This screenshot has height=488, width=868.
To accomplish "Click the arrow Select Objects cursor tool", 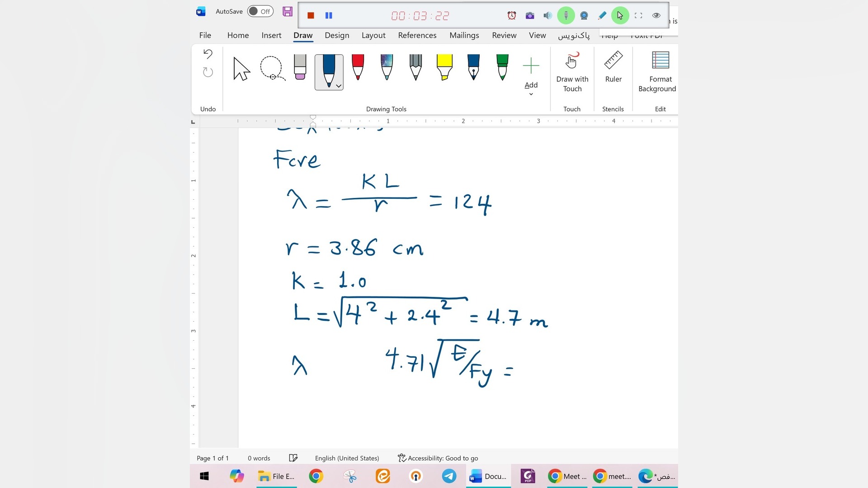I will 241,69.
